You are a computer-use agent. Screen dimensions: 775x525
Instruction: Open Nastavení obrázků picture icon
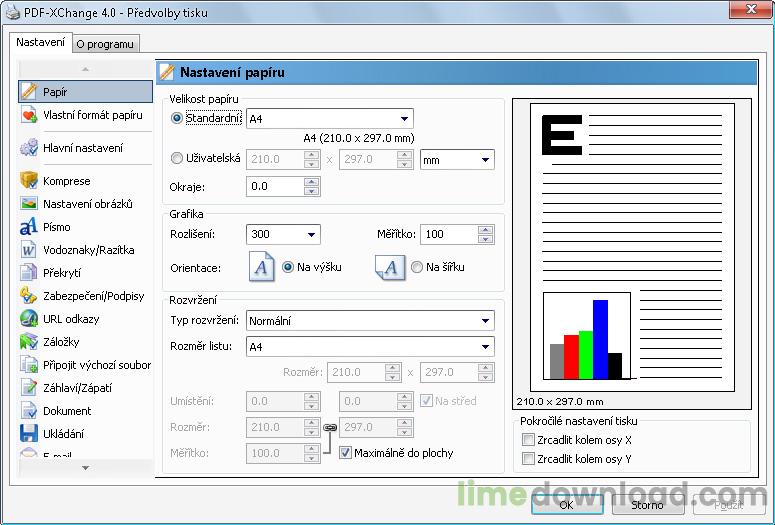[x=29, y=204]
